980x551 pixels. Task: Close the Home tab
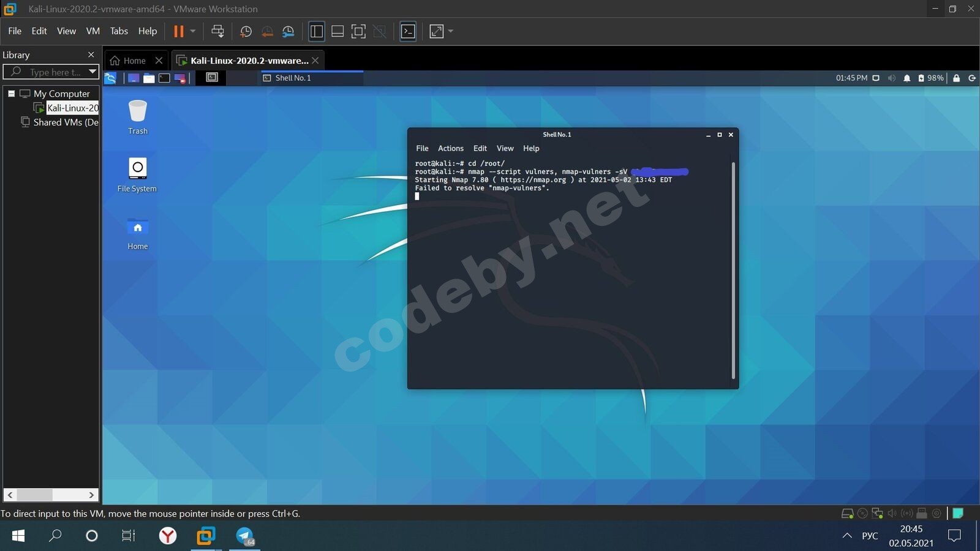pos(159,61)
